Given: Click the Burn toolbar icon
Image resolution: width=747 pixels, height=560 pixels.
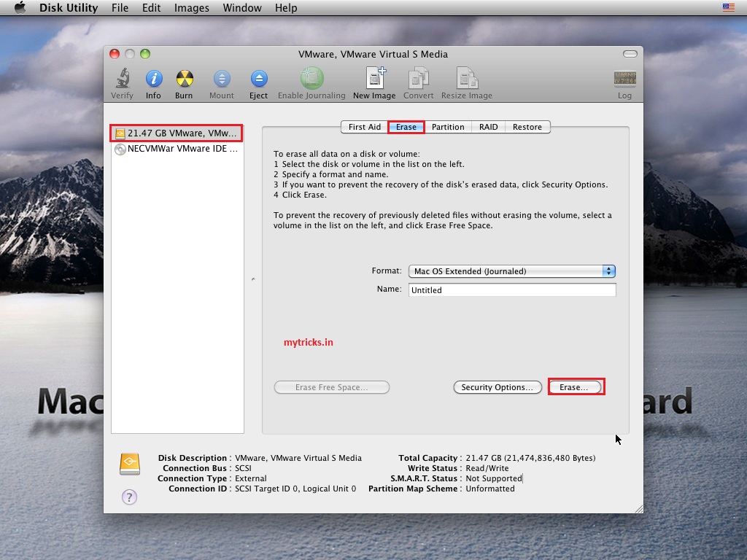Looking at the screenshot, I should pyautogui.click(x=185, y=78).
